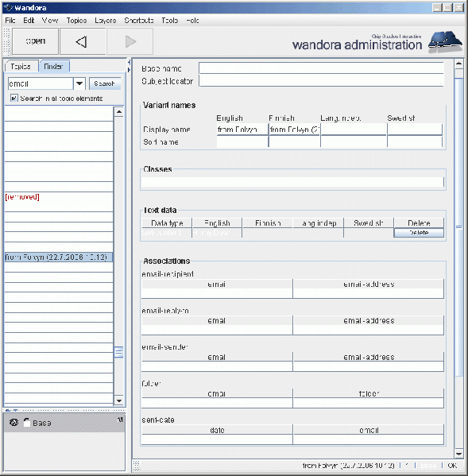468x476 pixels.
Task: Click the results list scrollbar thumb
Action: tap(118, 352)
